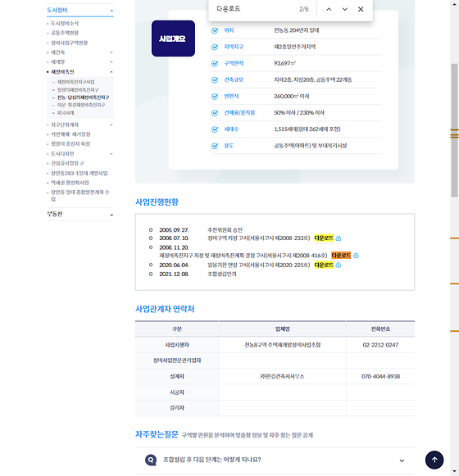Open 다운로드 link for 2008.07.10 notice
This screenshot has width=459, height=476.
coord(324,238)
